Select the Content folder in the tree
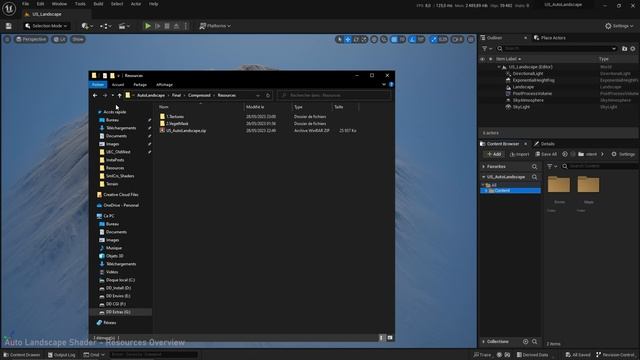Viewport: 640px width, 360px height. (510, 191)
